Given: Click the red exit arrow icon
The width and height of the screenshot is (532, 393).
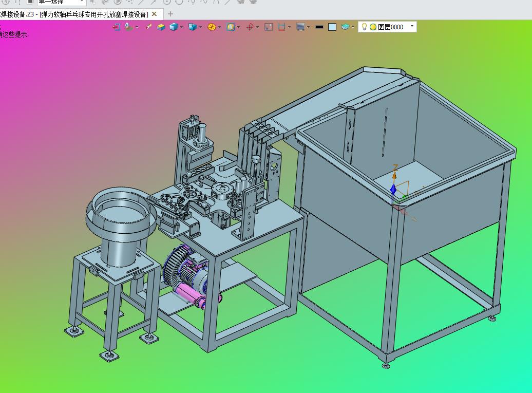Looking at the screenshot, I should pyautogui.click(x=117, y=27).
